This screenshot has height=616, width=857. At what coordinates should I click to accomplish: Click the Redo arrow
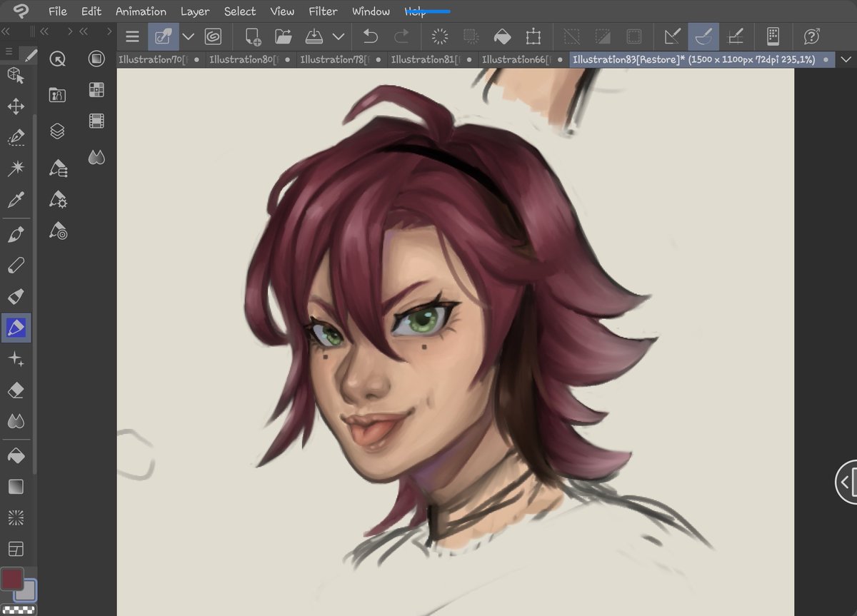point(402,36)
